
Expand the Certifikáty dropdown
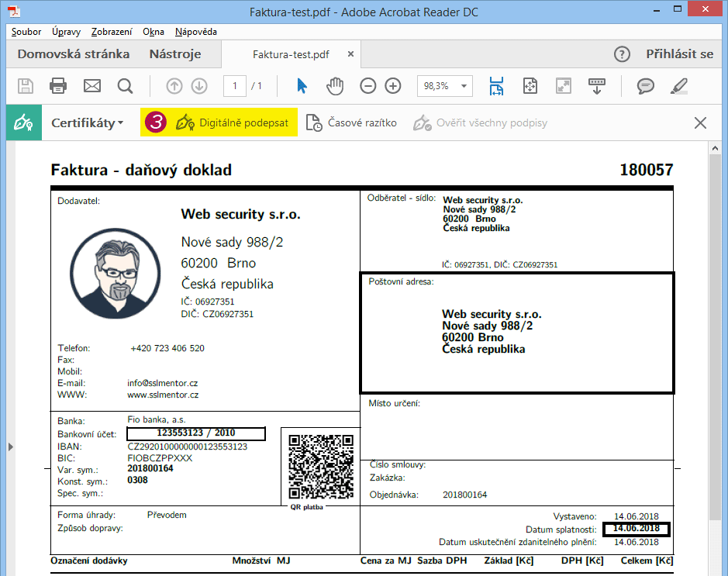88,123
